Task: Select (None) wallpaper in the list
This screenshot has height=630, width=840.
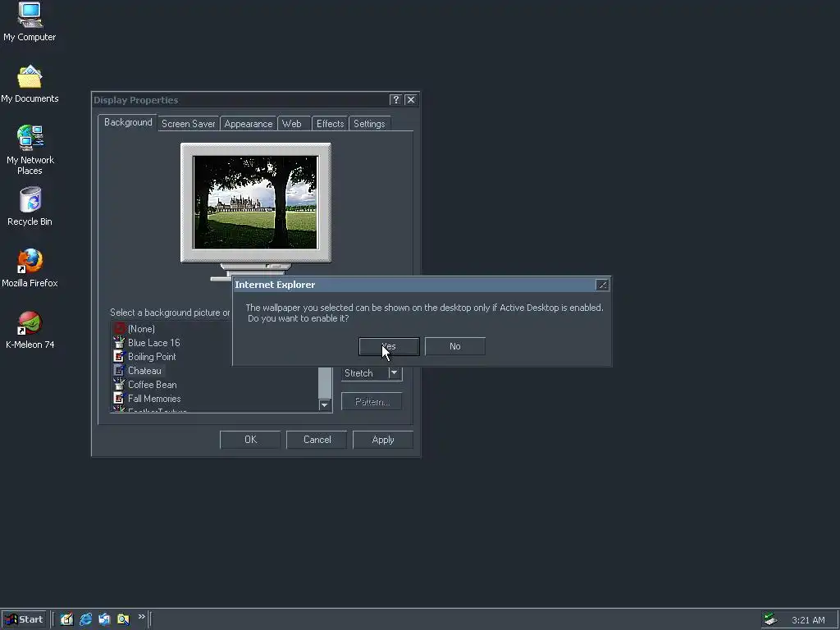Action: coord(141,329)
